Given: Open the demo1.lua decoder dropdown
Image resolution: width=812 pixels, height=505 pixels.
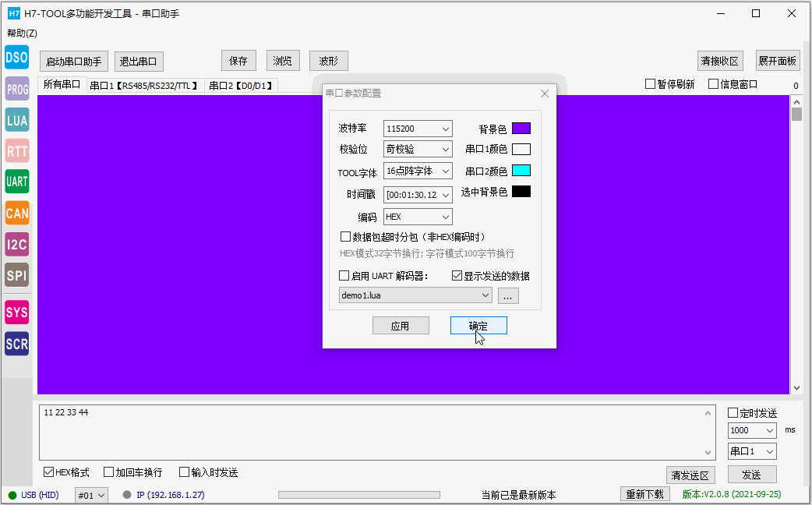Looking at the screenshot, I should (416, 295).
